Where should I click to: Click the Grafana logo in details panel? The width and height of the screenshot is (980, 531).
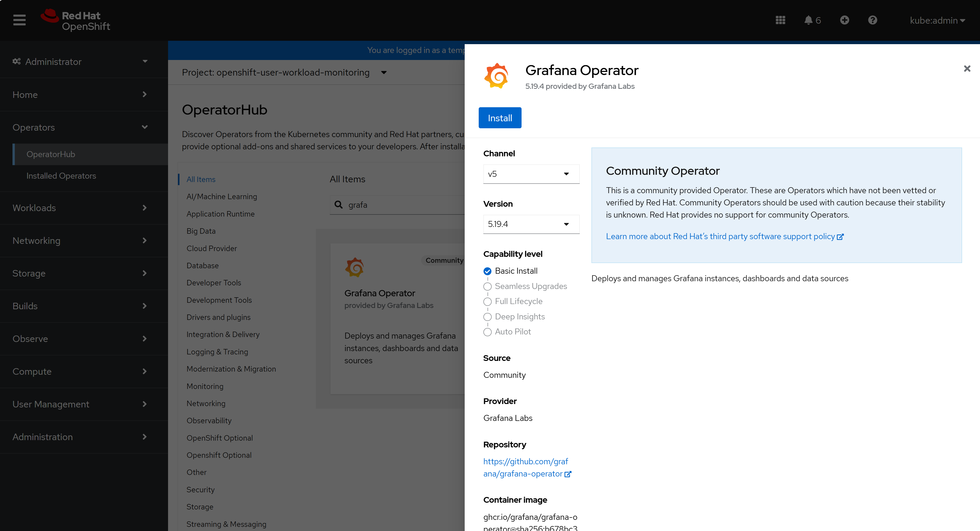point(496,76)
